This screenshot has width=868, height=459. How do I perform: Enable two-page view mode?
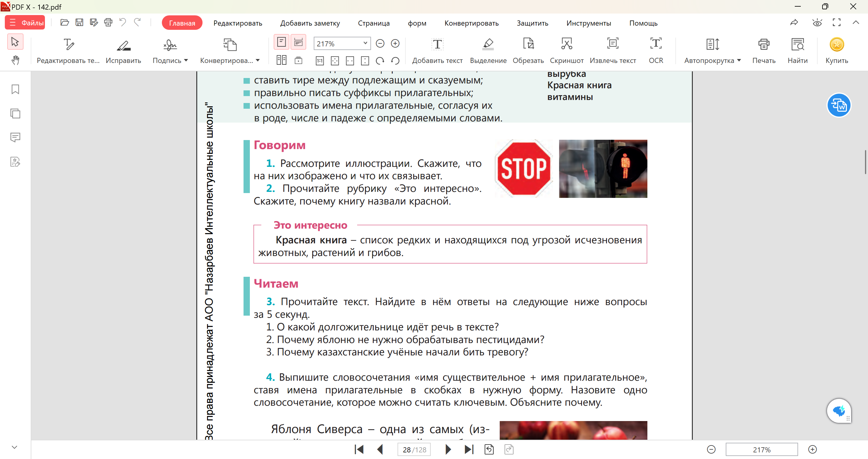point(281,61)
